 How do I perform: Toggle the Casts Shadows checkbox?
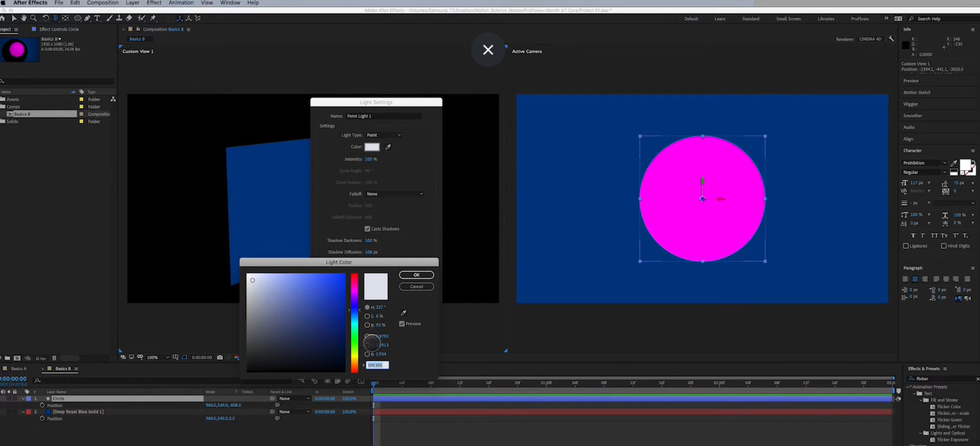pos(367,228)
